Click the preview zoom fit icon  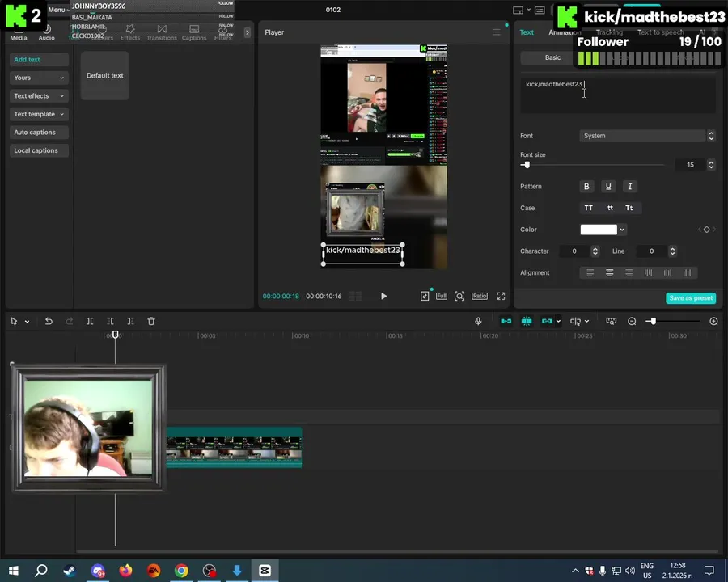click(x=459, y=296)
